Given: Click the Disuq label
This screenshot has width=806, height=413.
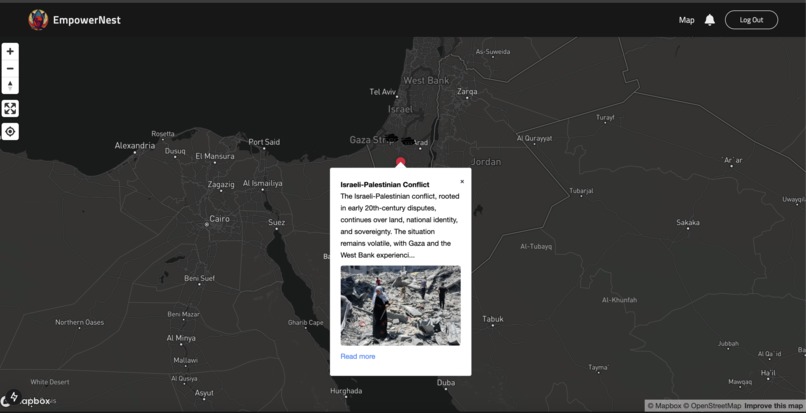Looking at the screenshot, I should click(175, 151).
